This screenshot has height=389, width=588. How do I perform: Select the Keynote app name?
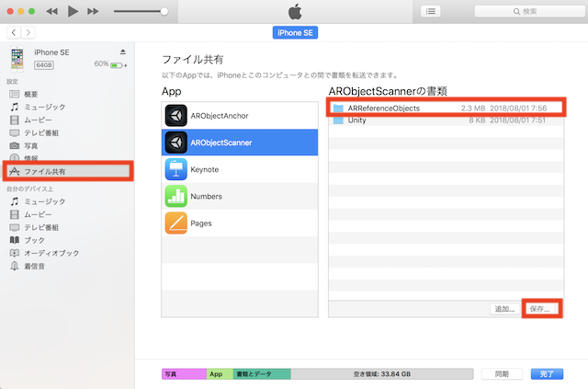coord(204,169)
